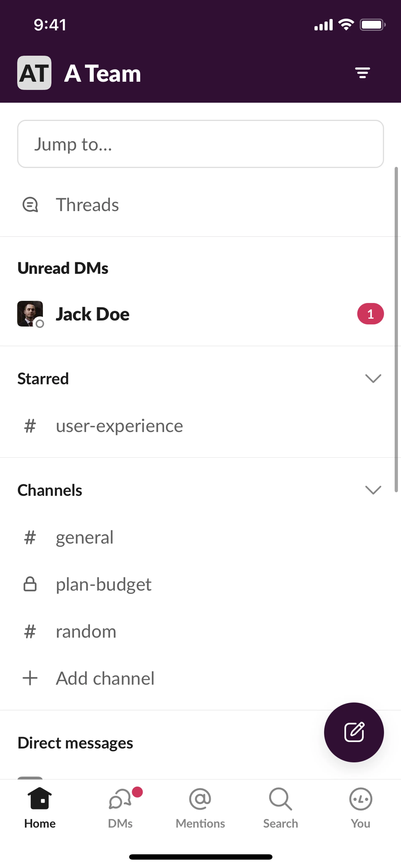The height and width of the screenshot is (868, 401).
Task: Tap Jack Doe's avatar picture
Action: [x=30, y=314]
